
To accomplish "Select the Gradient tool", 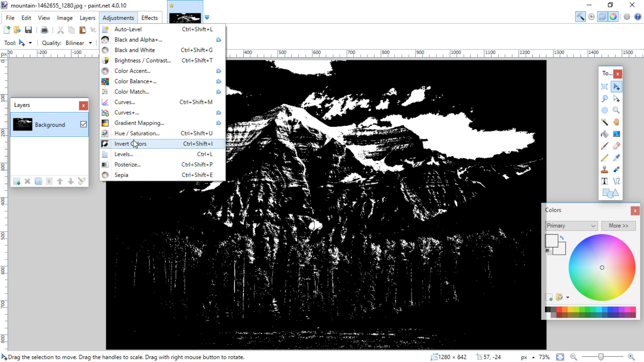I will [x=616, y=134].
